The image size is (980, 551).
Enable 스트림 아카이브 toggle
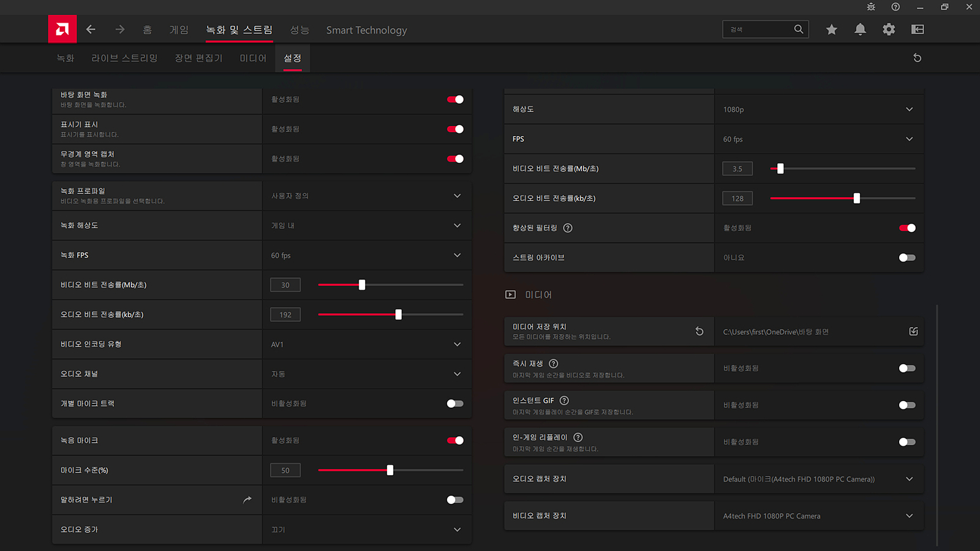click(x=907, y=258)
